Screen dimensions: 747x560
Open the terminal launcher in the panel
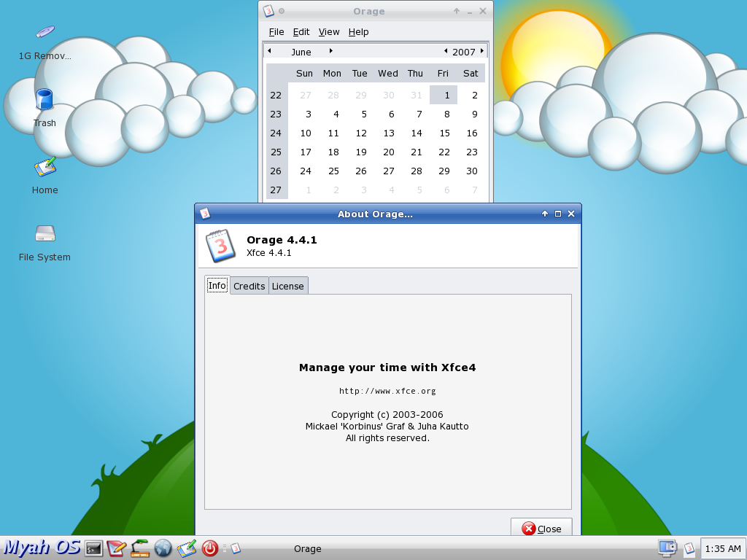point(93,548)
